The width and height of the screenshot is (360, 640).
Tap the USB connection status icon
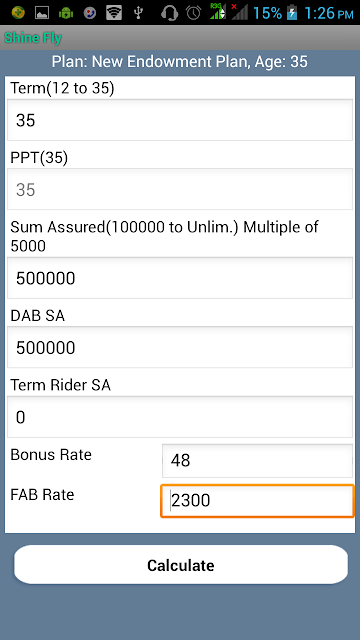pos(138,13)
